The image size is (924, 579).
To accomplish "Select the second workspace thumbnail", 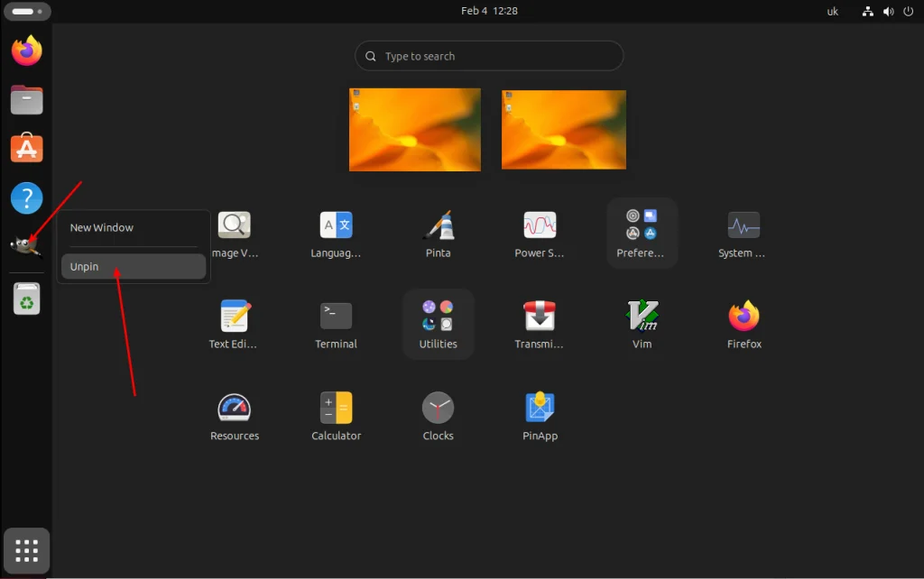I will click(x=564, y=130).
